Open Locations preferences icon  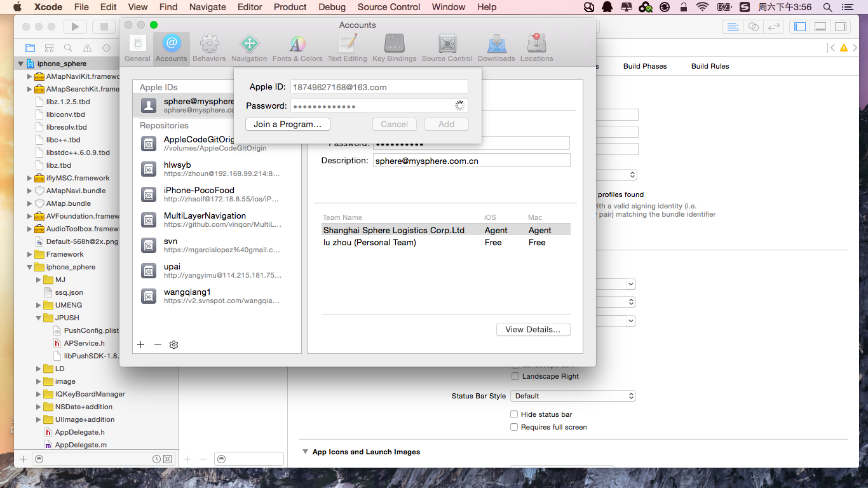537,48
